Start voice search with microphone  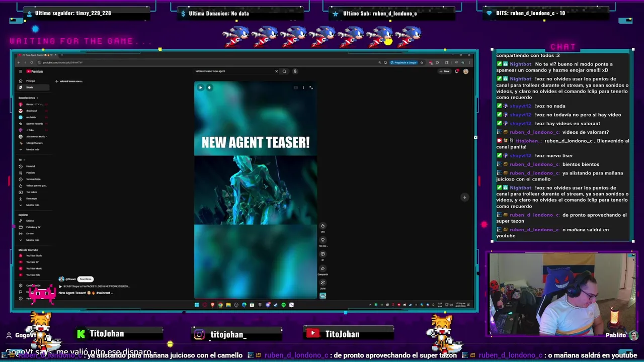[295, 71]
